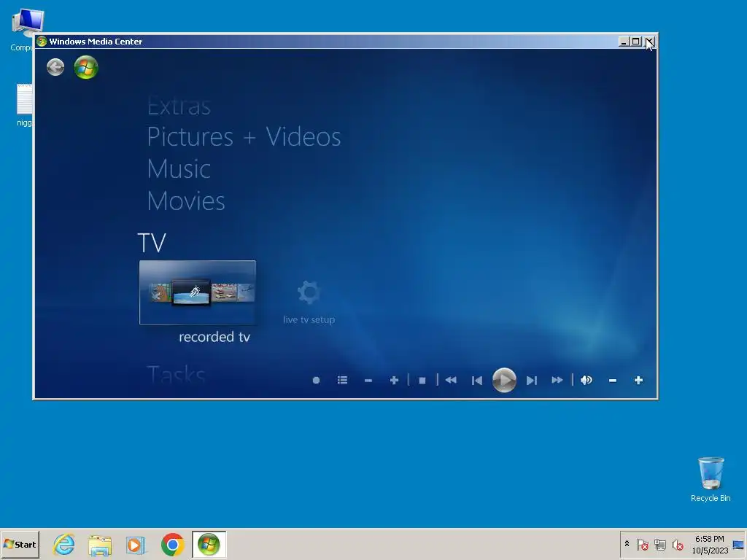This screenshot has height=560, width=747.
Task: Channel down with the first minus button
Action: (368, 381)
